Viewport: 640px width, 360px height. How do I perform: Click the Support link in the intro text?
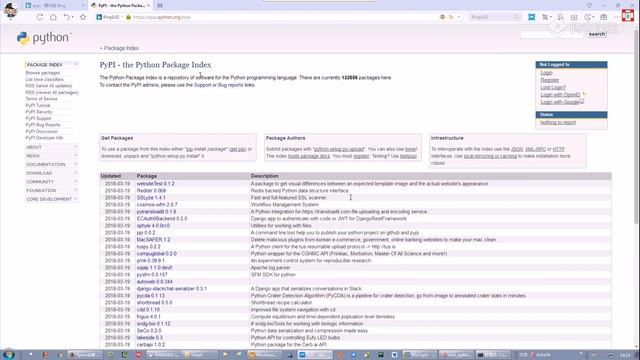(x=202, y=85)
